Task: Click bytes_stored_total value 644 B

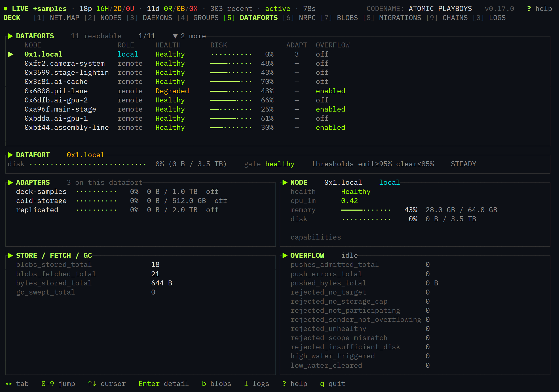Action: coord(162,283)
